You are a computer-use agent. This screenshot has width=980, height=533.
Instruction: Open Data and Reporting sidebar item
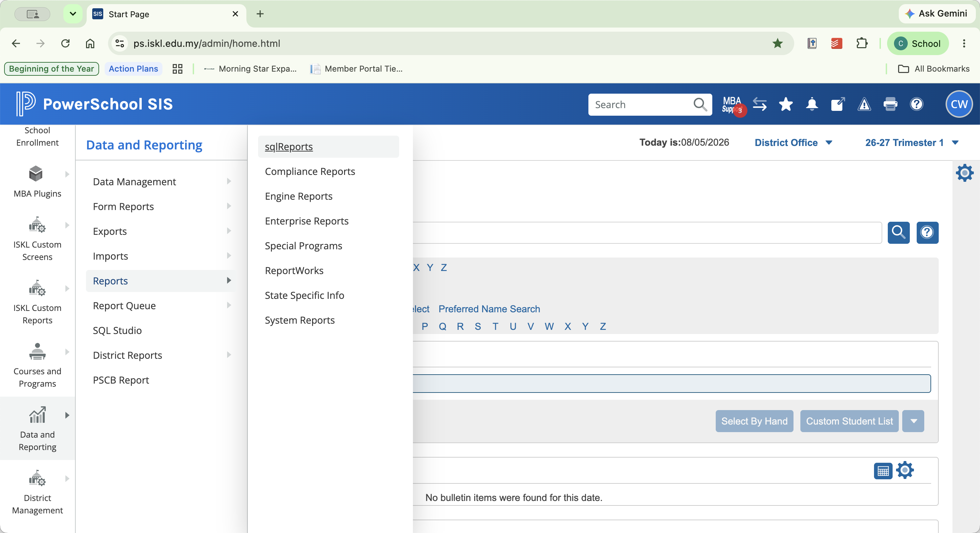click(x=37, y=429)
